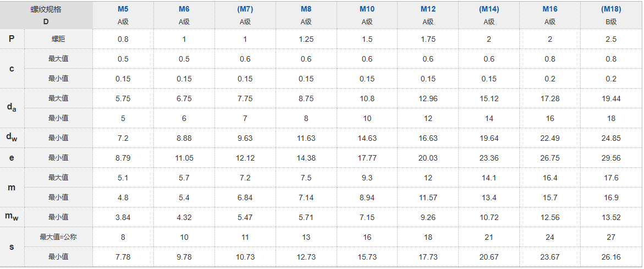Click the (M14) s minimum value 20.67
Image resolution: width=644 pixels, height=269 pixels.
coord(489,257)
